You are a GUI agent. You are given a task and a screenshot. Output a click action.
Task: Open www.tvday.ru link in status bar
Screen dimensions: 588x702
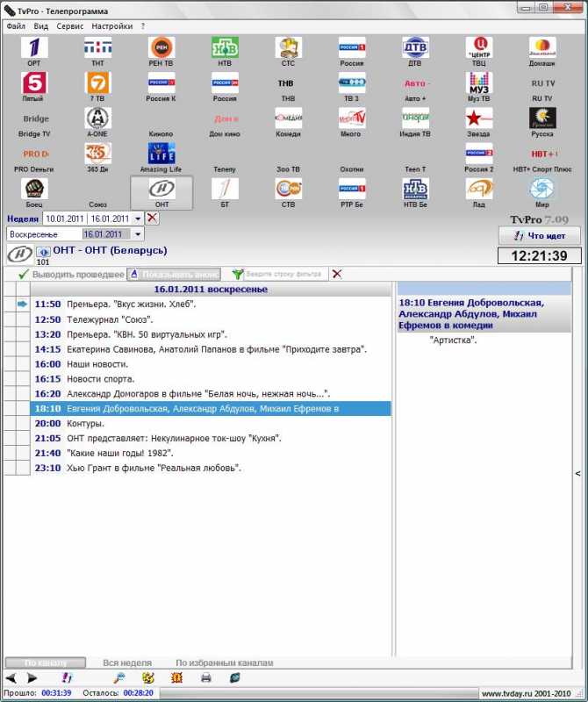pos(526,693)
